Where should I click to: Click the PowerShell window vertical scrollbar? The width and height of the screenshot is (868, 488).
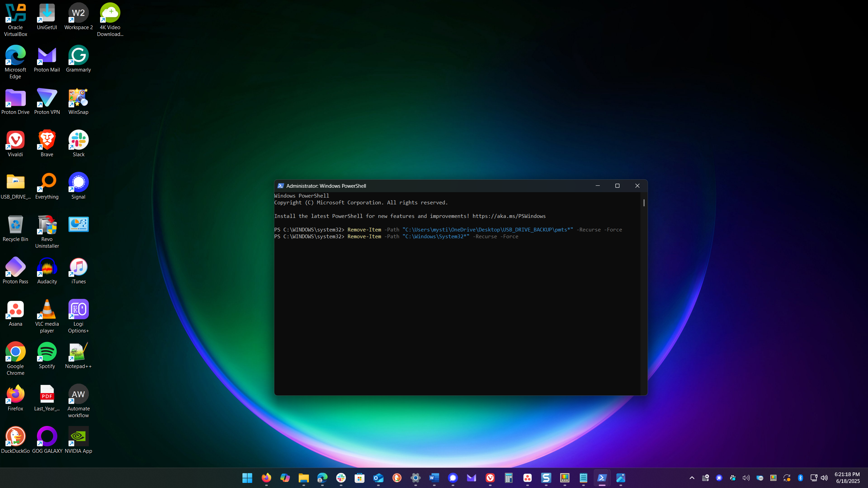(644, 203)
